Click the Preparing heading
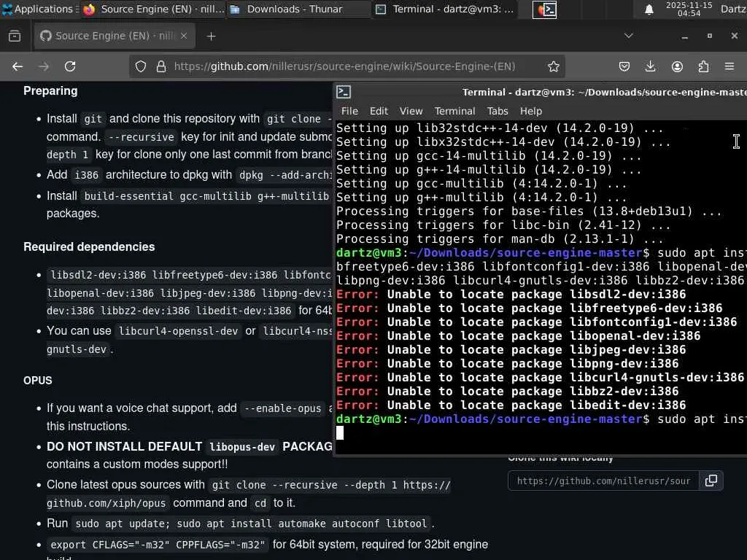 click(x=50, y=91)
